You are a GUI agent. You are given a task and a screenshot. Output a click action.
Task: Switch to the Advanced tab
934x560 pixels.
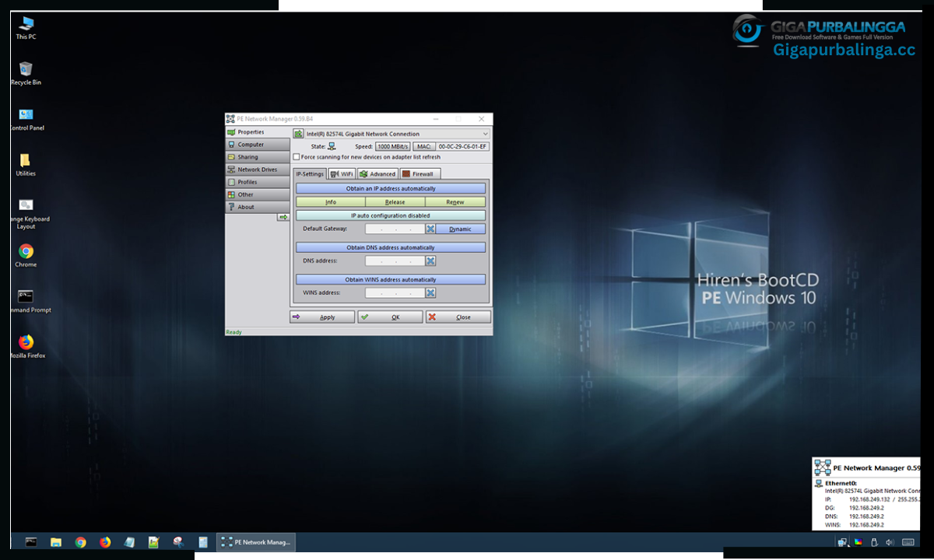(x=377, y=174)
